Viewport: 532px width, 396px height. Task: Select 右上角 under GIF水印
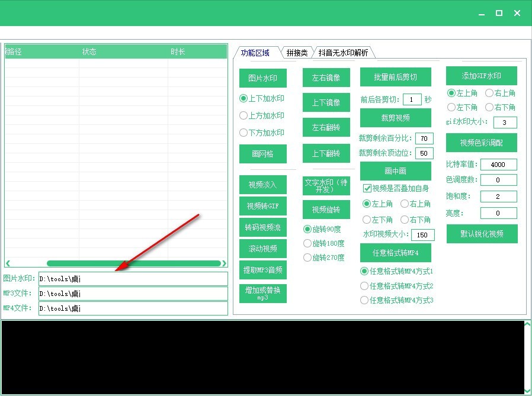tap(500, 93)
